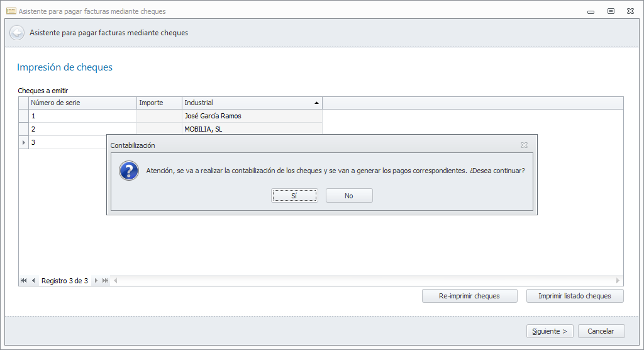This screenshot has width=644, height=350.
Task: Click Imprimir listado cheques button
Action: [575, 296]
